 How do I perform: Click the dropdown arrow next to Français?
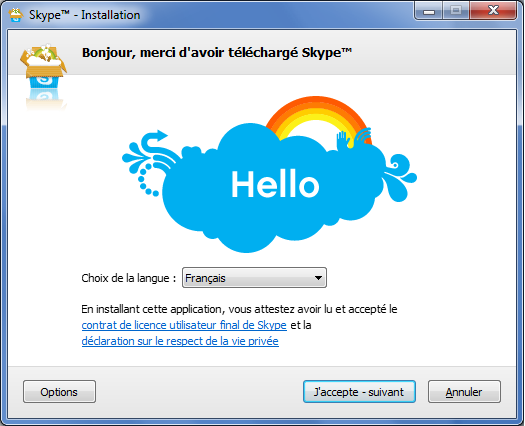318,278
